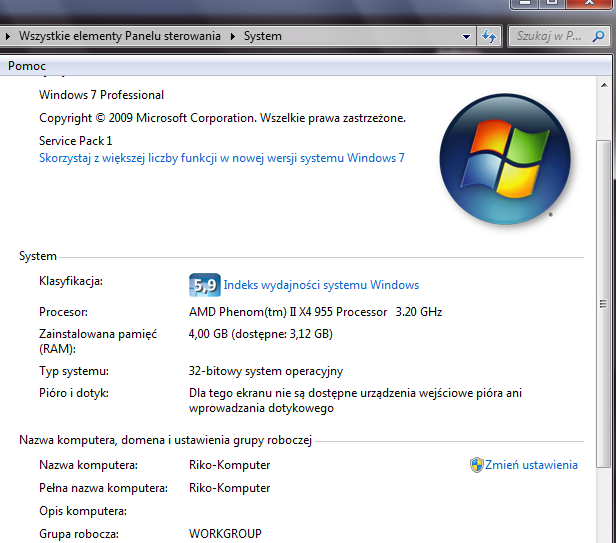Open Indeks wydajności systemu Windows link
Image resolution: width=616 pixels, height=543 pixels.
321,285
